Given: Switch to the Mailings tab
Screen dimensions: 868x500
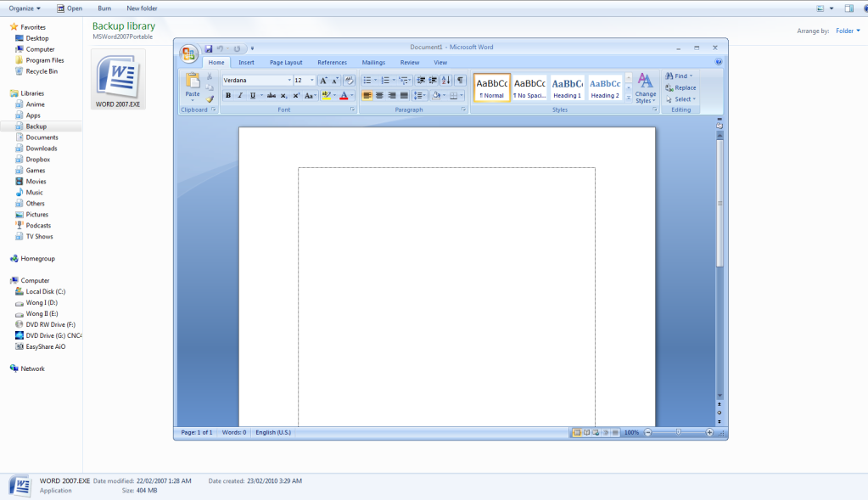Looking at the screenshot, I should (373, 63).
